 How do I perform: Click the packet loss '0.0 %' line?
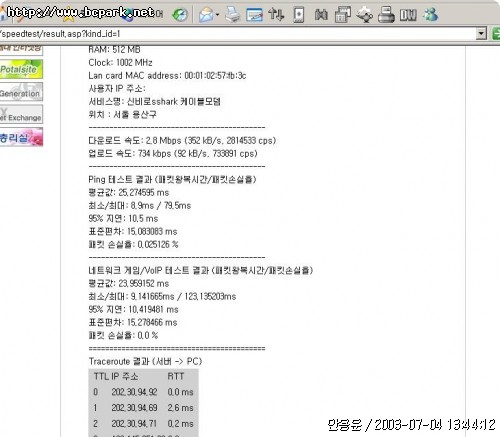[x=123, y=336]
